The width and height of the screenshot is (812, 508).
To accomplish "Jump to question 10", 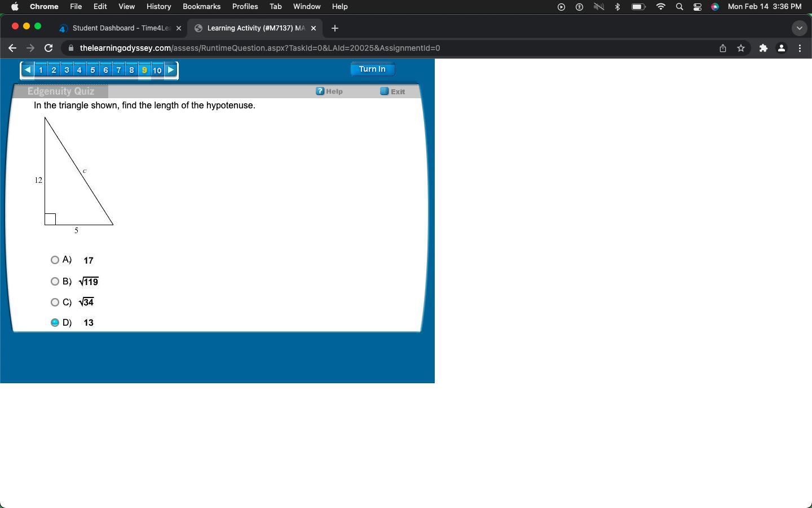I will coord(157,70).
